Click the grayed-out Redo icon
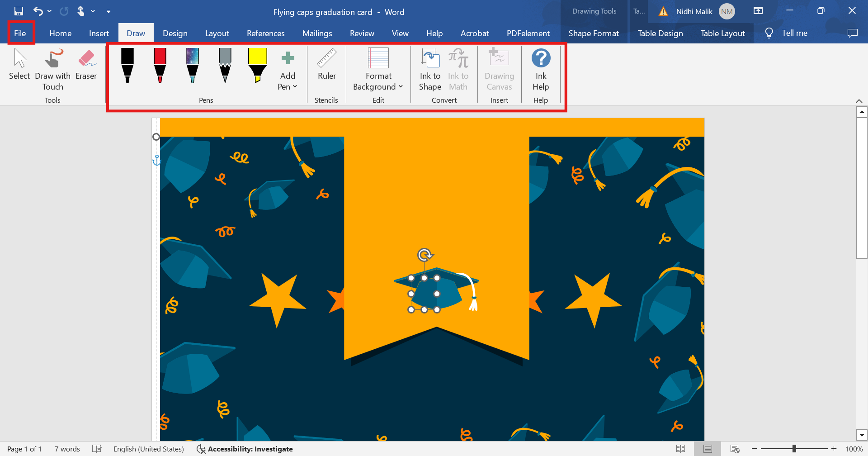 point(64,11)
